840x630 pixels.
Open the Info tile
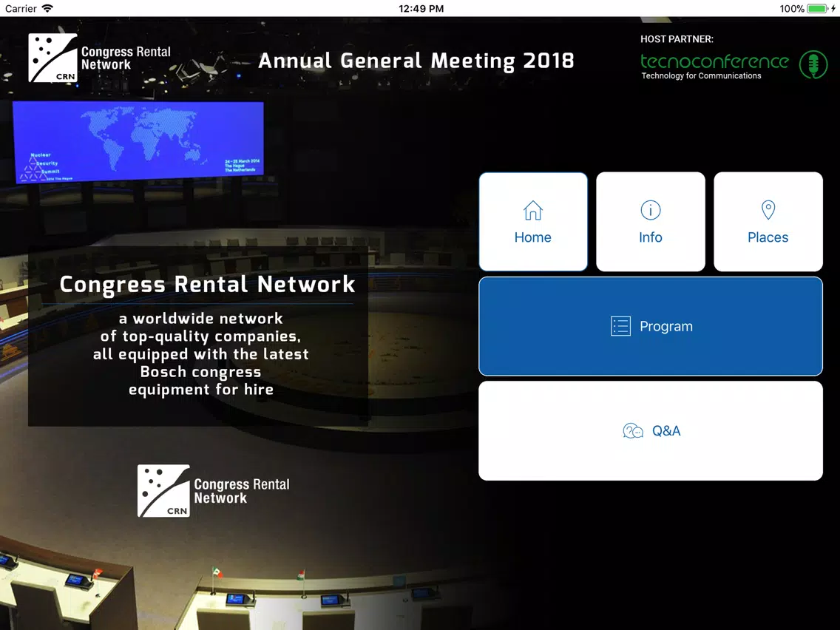(x=651, y=222)
